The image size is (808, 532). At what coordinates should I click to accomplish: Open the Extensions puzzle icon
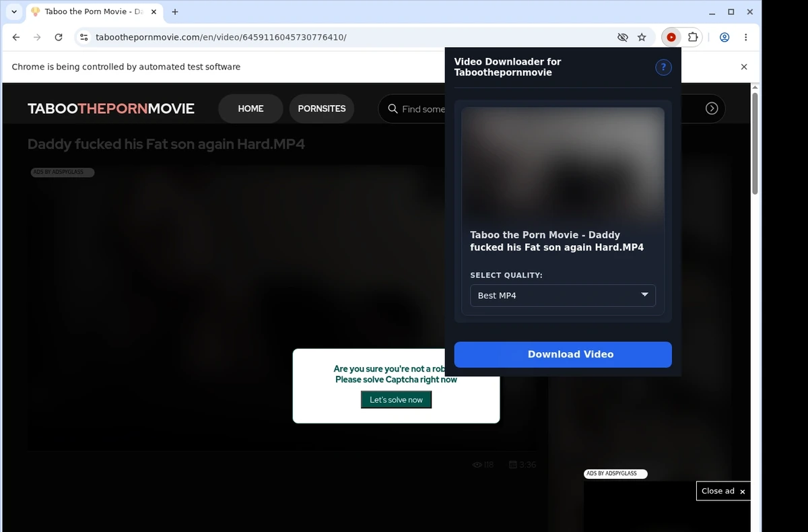(692, 37)
